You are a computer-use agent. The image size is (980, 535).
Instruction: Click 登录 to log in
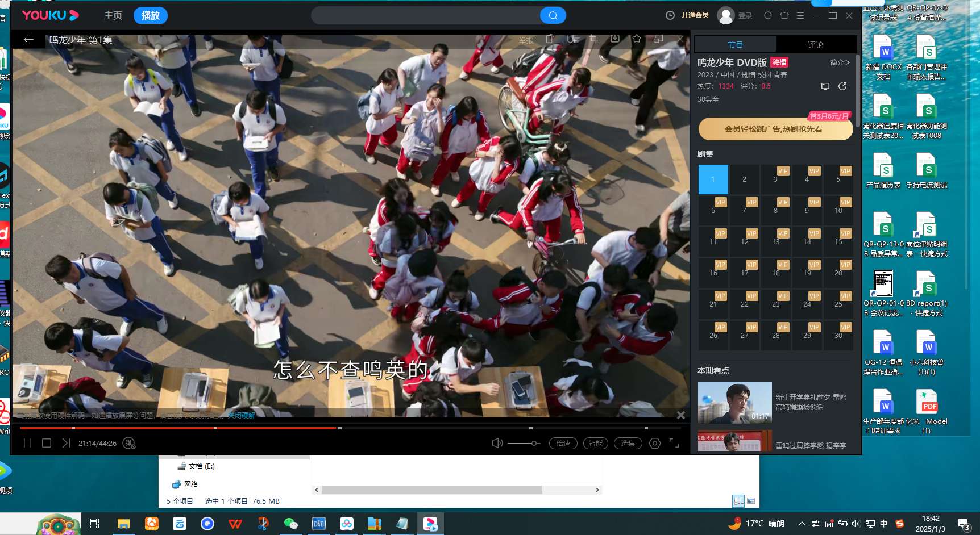745,16
